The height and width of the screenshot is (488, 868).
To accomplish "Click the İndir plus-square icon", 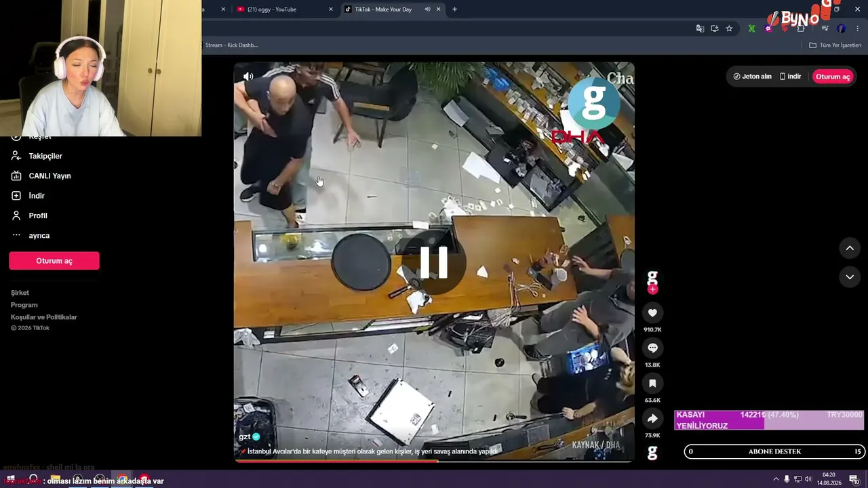I will pos(16,196).
